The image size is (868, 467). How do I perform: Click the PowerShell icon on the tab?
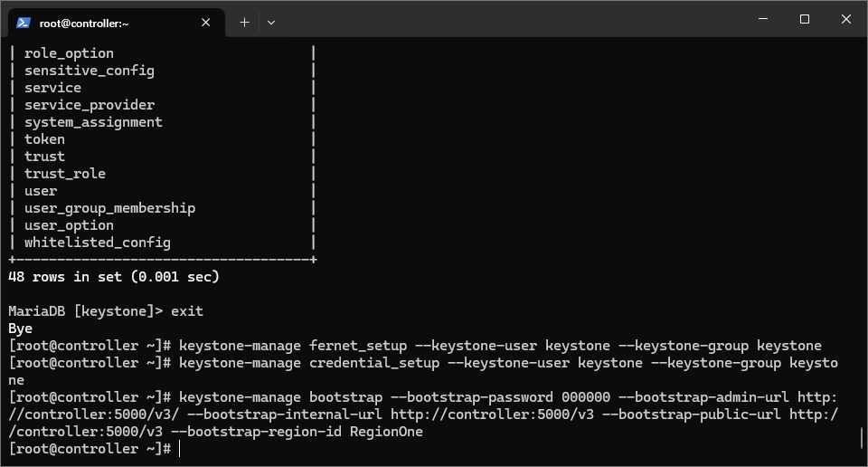24,23
